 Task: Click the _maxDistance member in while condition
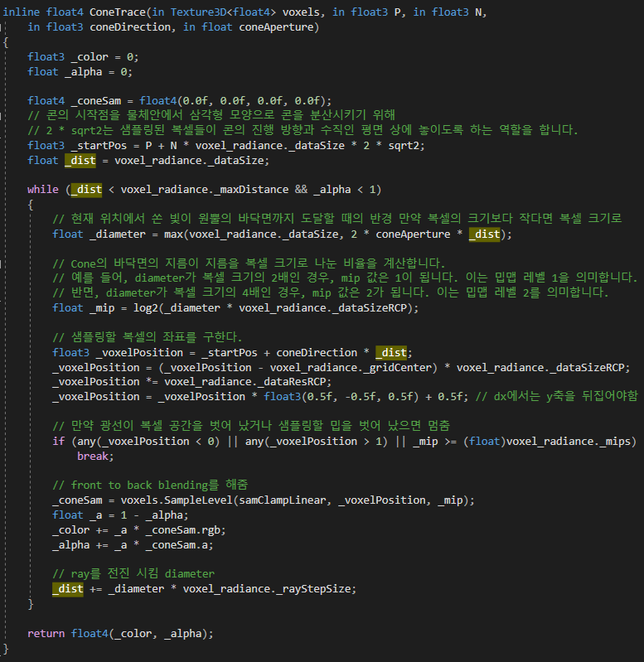251,190
